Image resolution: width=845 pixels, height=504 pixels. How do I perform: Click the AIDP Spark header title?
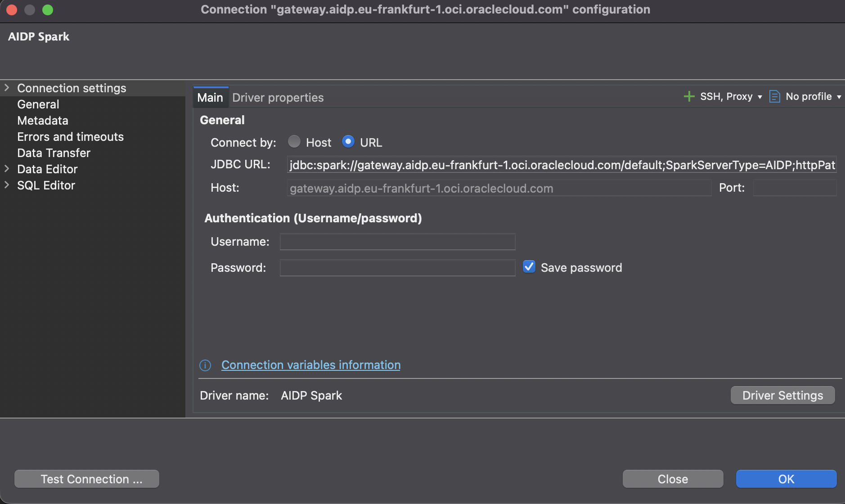39,36
